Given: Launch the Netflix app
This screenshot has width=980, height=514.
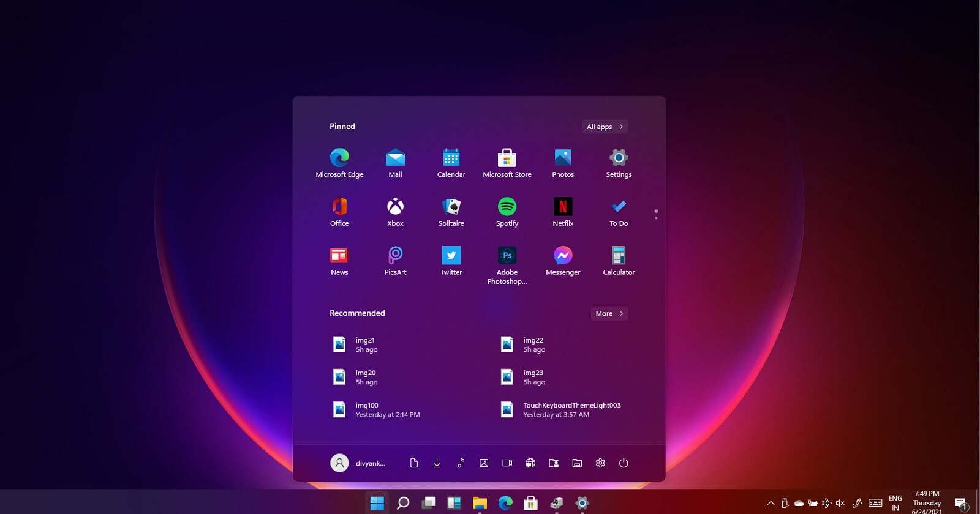Looking at the screenshot, I should pyautogui.click(x=562, y=207).
